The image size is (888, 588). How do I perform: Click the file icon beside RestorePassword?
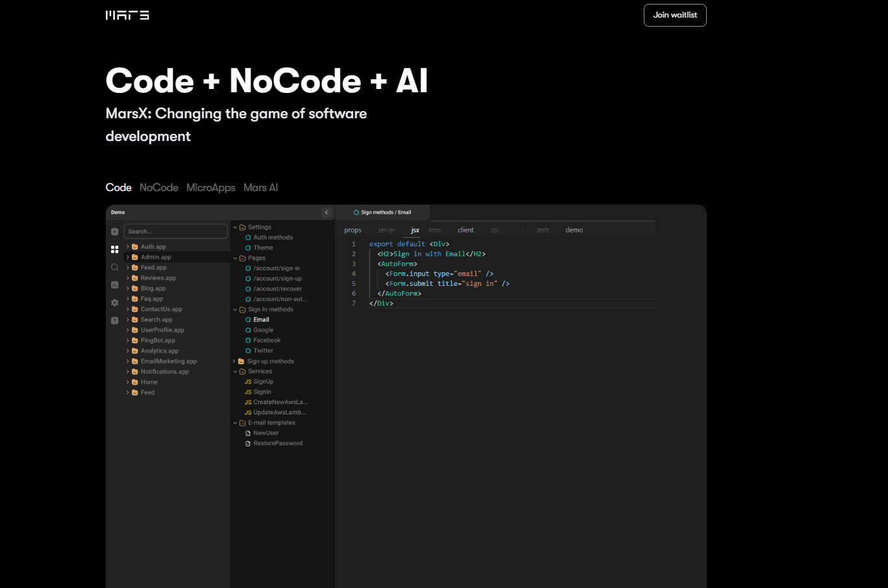point(248,444)
